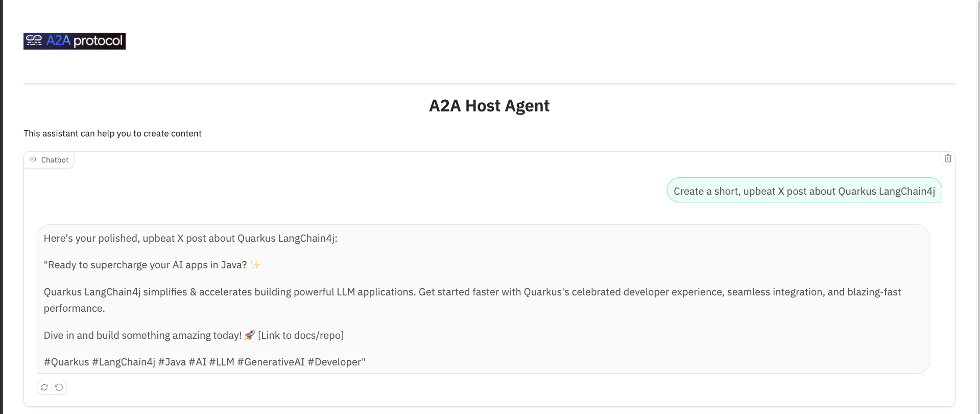Select the Chatbot label tab
The height and width of the screenshot is (414, 980).
(x=49, y=160)
